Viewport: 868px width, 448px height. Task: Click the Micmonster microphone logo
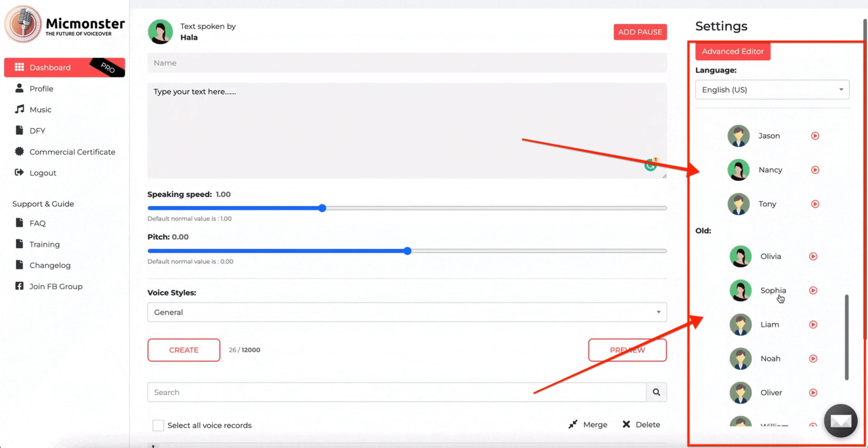[23, 24]
